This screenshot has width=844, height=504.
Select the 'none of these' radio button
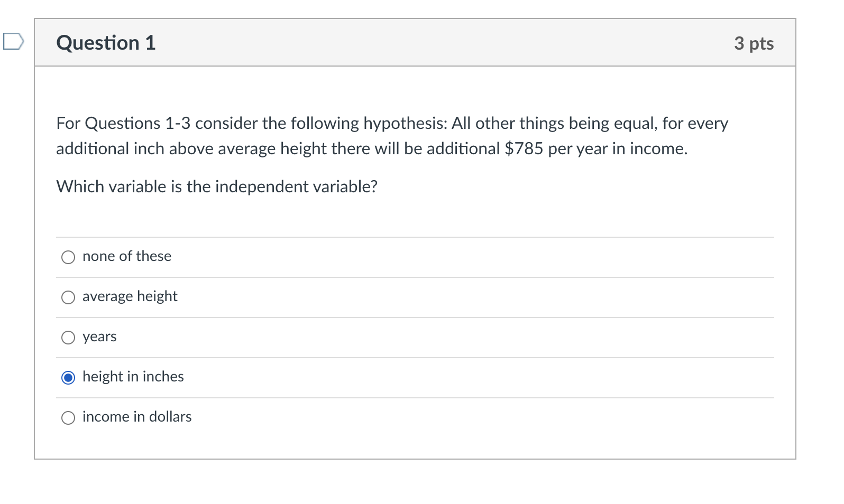(x=68, y=257)
